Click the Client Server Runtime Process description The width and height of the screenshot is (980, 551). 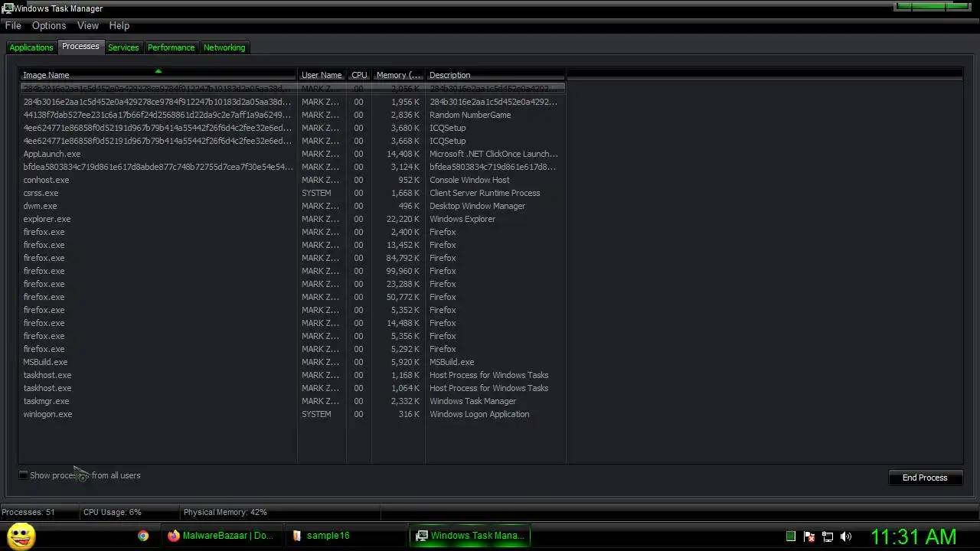[x=485, y=193]
